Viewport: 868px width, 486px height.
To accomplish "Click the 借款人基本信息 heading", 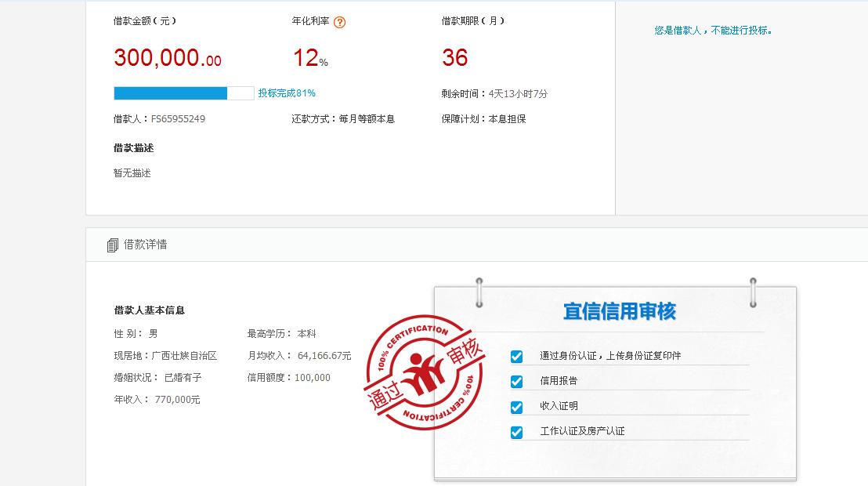I will 150,310.
